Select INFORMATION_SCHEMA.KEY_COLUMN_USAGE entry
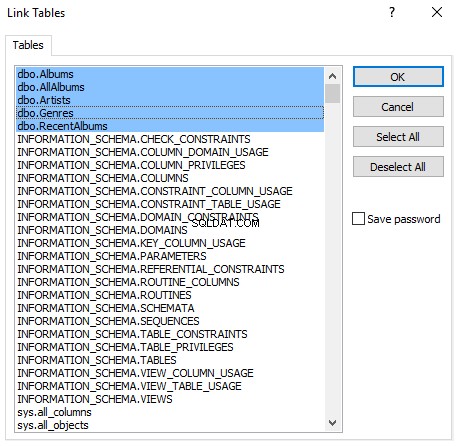The height and width of the screenshot is (446, 459). tap(170, 243)
